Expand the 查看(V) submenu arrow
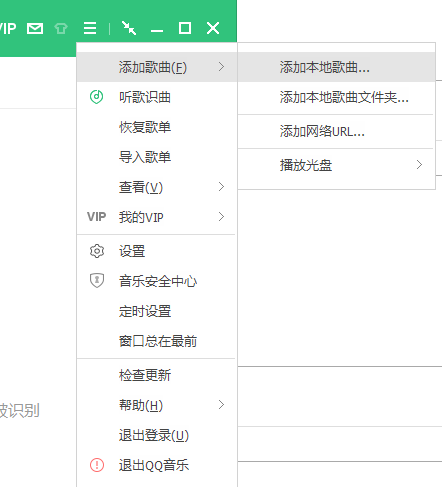 221,187
